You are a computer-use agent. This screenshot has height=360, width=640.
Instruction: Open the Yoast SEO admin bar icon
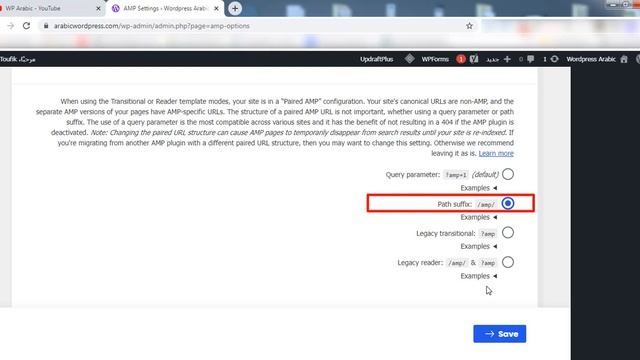[474, 59]
